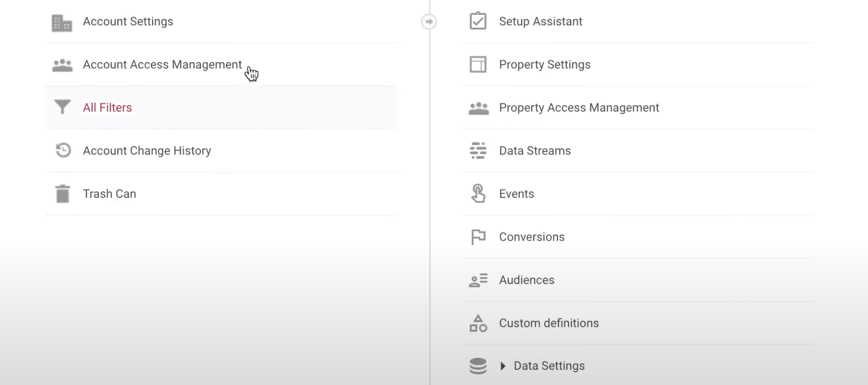
Task: Click the Data Settings database icon
Action: point(478,366)
